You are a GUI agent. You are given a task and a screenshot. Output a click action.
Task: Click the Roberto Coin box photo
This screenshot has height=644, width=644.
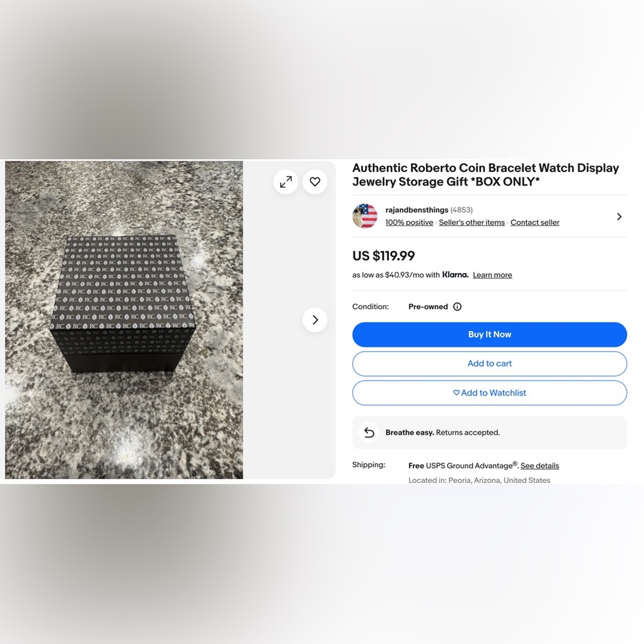tap(124, 319)
